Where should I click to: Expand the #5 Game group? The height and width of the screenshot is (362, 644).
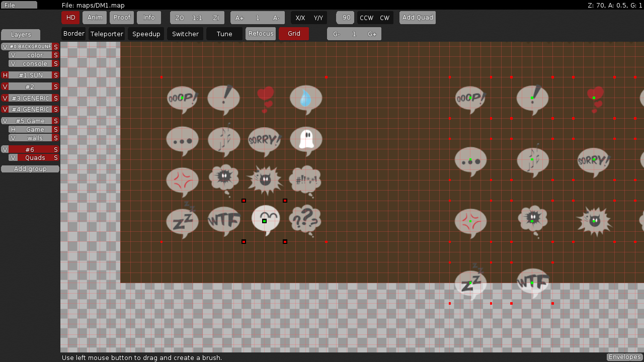tap(30, 121)
